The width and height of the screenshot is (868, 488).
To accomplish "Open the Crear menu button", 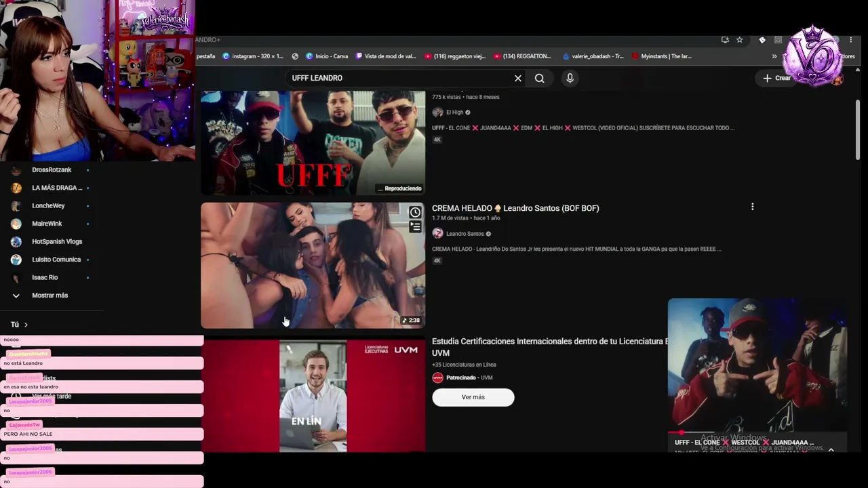I will (x=777, y=78).
